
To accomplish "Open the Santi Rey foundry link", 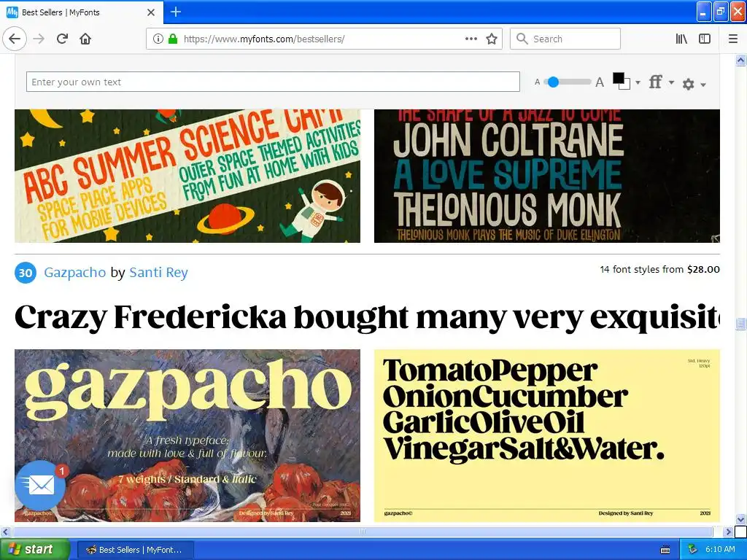I will (x=158, y=273).
